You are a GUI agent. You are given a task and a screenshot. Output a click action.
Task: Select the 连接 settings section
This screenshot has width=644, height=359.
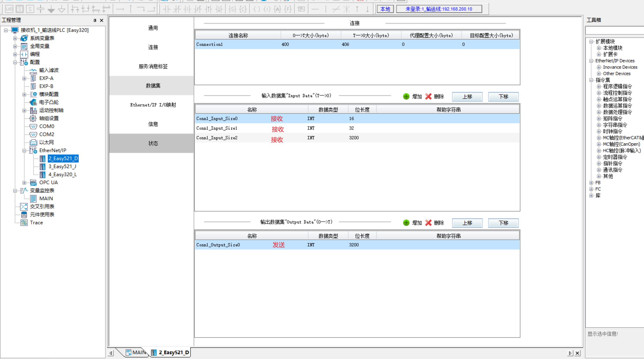pos(153,47)
